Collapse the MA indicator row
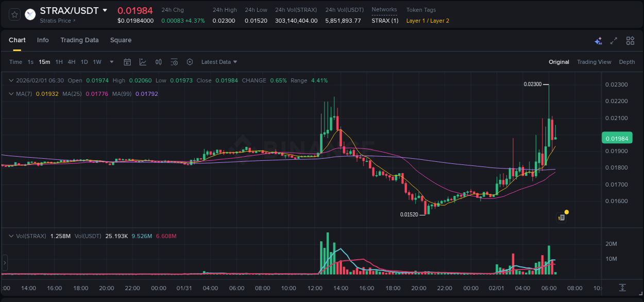Screen dimensions: 644x302 11,94
